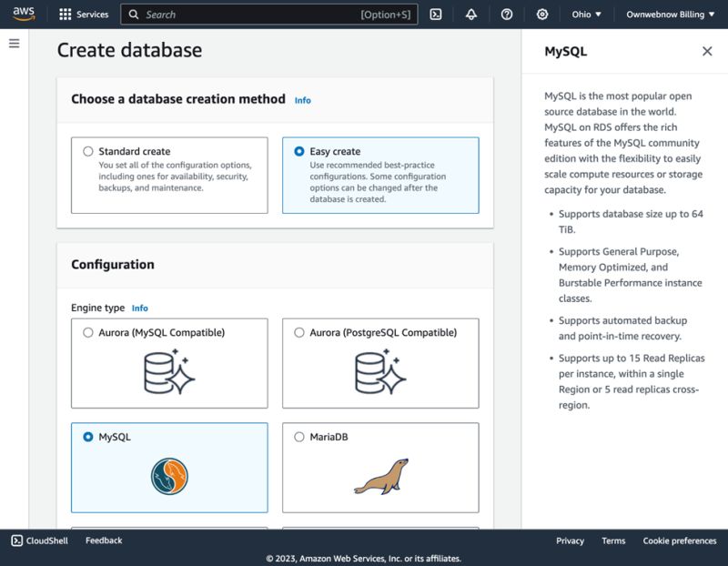Image resolution: width=728 pixels, height=566 pixels.
Task: Select the Easy create radio button
Action: click(x=299, y=151)
